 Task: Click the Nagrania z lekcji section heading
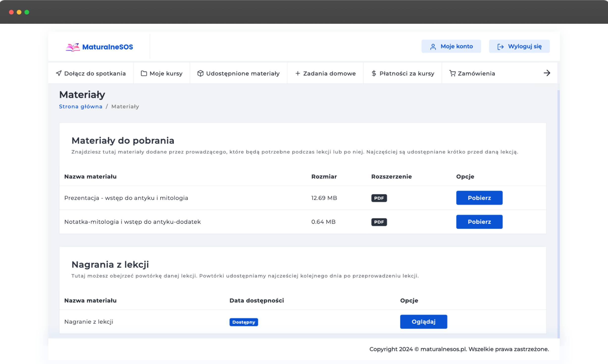click(x=110, y=264)
